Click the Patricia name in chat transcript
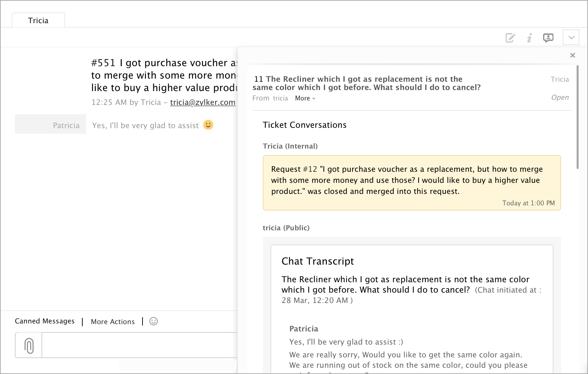588x374 pixels. click(x=304, y=329)
